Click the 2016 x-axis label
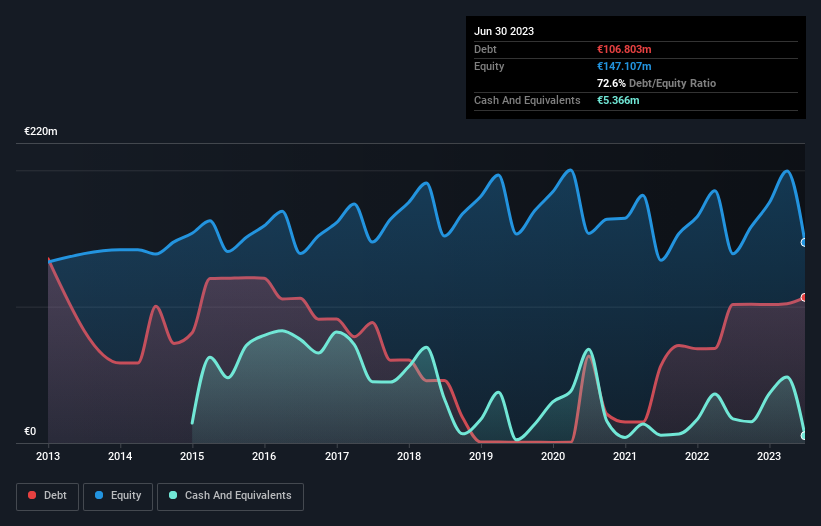821x526 pixels. click(264, 456)
